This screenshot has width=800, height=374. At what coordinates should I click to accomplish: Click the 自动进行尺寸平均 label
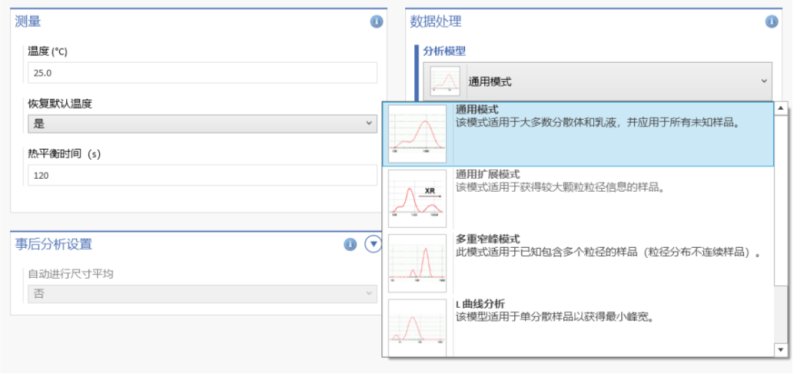[x=70, y=274]
